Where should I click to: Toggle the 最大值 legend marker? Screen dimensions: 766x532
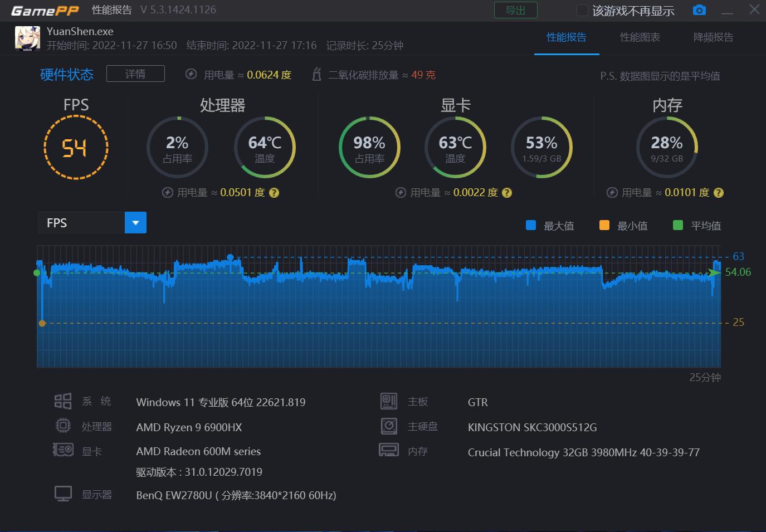point(530,225)
